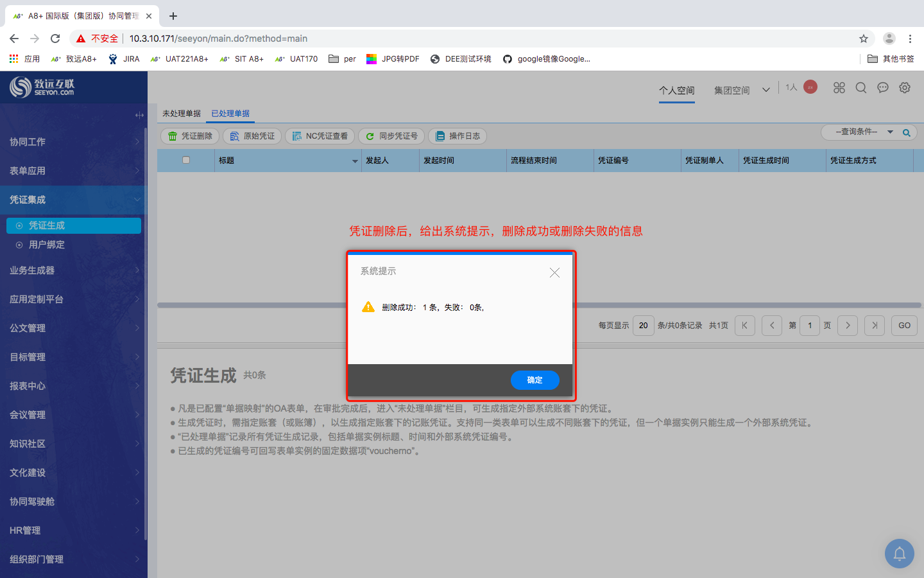Click the 凭证删除 toolbar button

(x=190, y=136)
